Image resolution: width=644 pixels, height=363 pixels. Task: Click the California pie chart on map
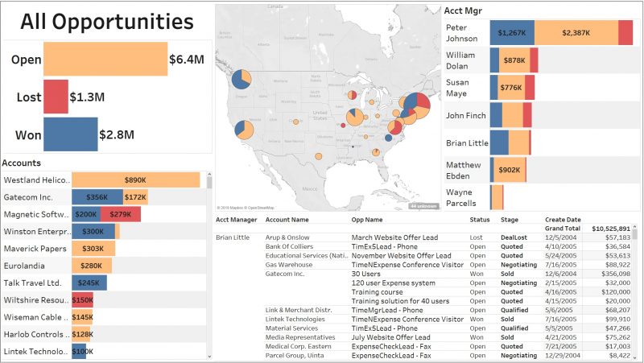click(245, 130)
